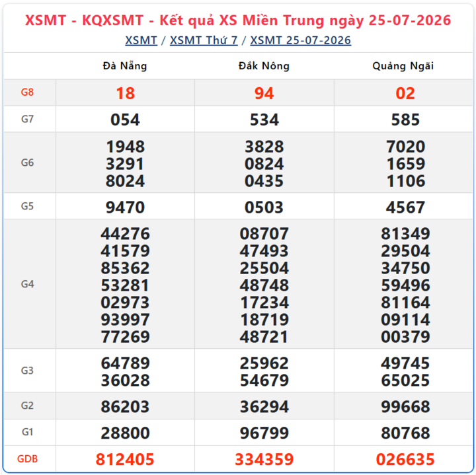Select G4 number 93997
Viewport: 476px width, 475px height.
[x=125, y=320]
